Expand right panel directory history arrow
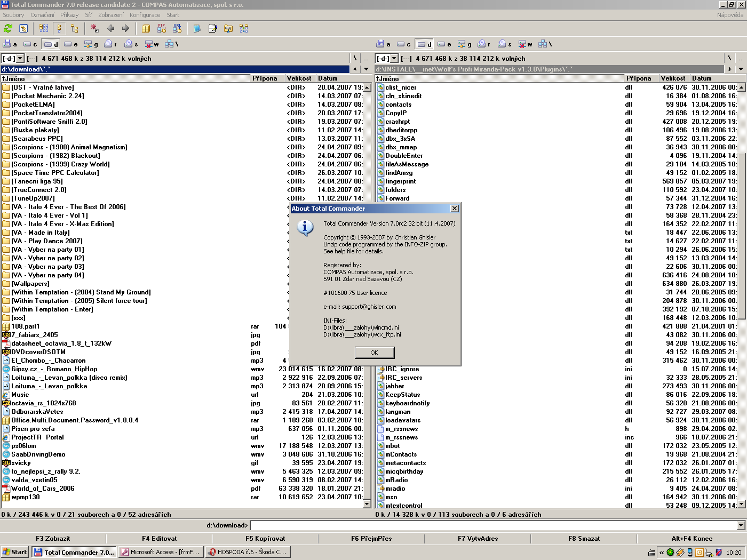The height and width of the screenshot is (560, 747). (741, 69)
